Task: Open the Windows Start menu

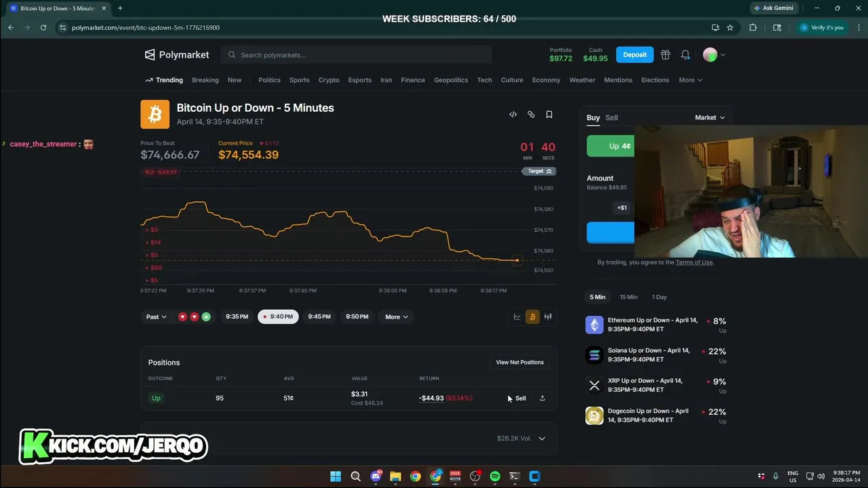Action: click(x=336, y=476)
